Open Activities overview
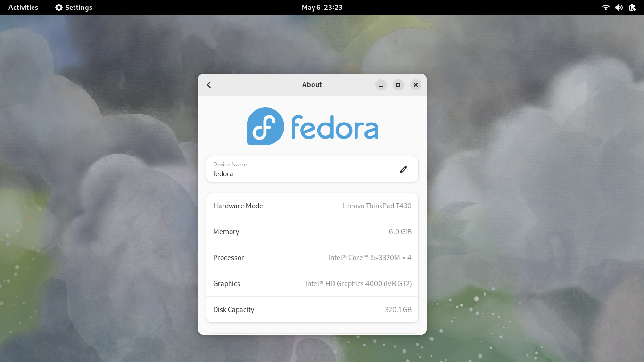Screen dimensions: 644x362 point(23,8)
